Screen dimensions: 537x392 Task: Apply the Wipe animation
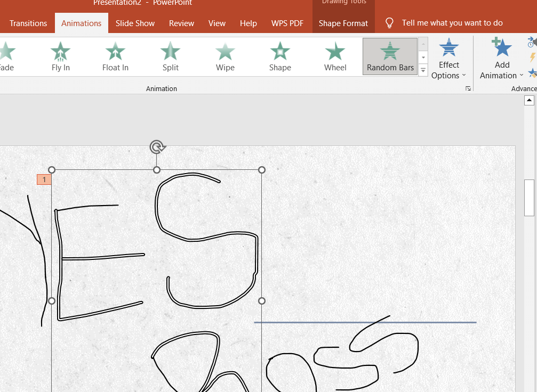225,56
